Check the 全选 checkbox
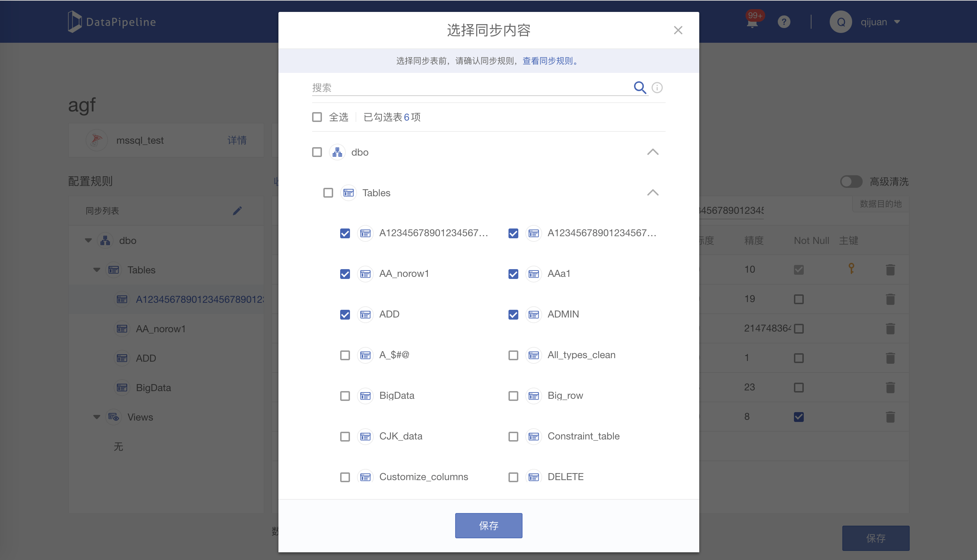The width and height of the screenshot is (977, 560). 317,117
